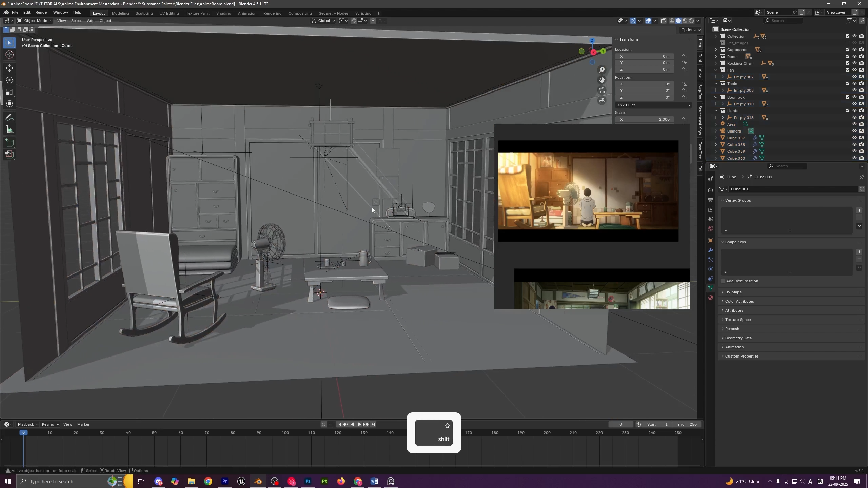Image resolution: width=868 pixels, height=488 pixels.
Task: Click the End frame field showing 250
Action: pyautogui.click(x=687, y=425)
